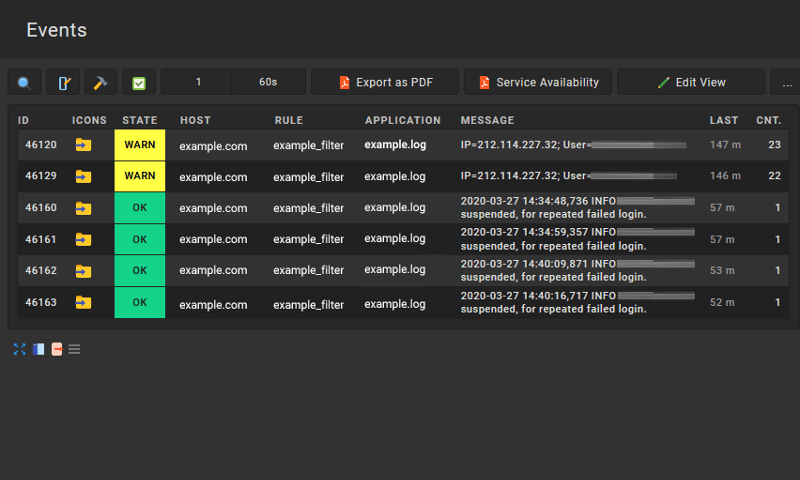
Task: Click the orange arrow icon below table
Action: [57, 349]
